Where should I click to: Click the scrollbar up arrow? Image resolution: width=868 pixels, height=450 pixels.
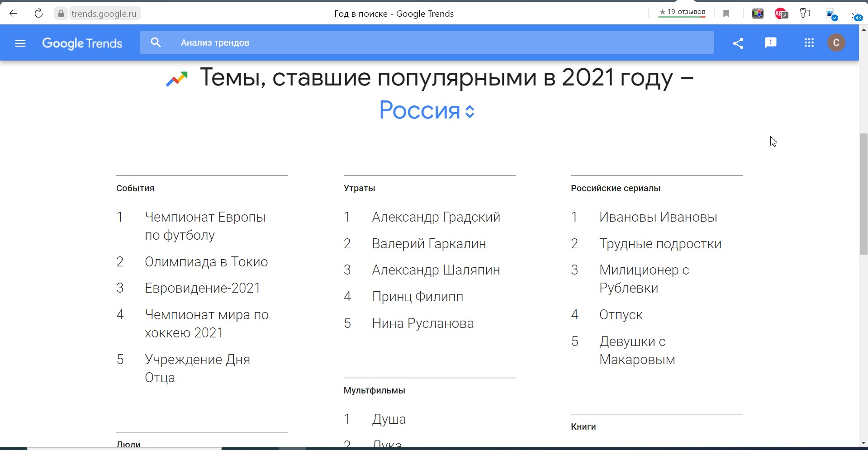pyautogui.click(x=863, y=29)
